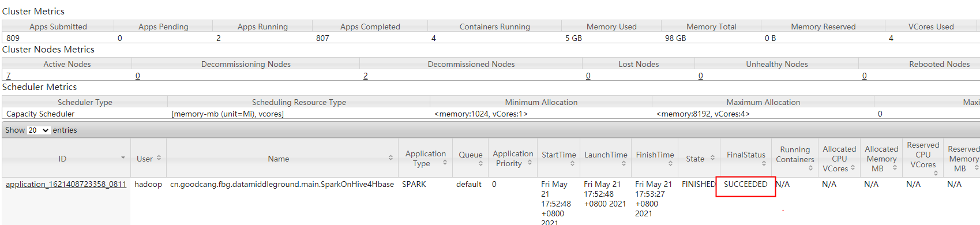This screenshot has height=225, width=980.
Task: Click the Apps Submitted column header
Action: pyautogui.click(x=58, y=27)
